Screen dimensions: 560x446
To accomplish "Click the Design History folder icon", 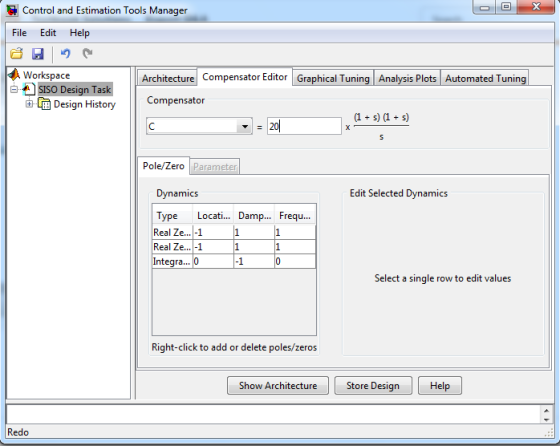I will 44,104.
